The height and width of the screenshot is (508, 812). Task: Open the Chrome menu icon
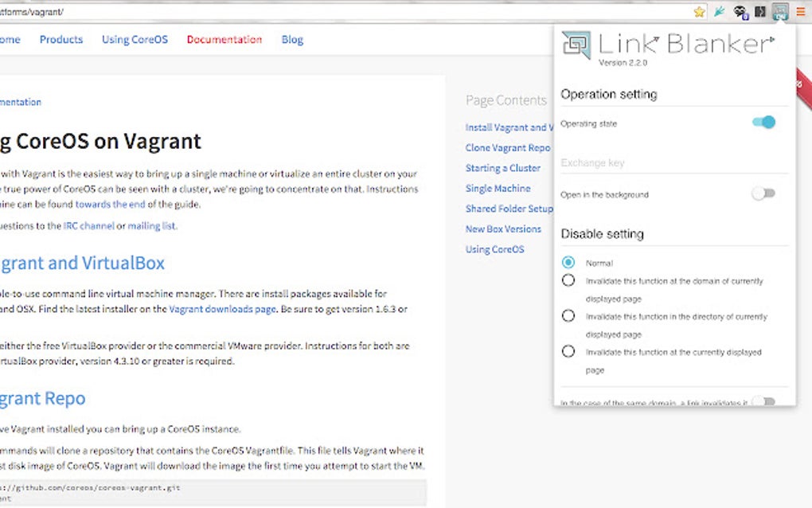click(801, 11)
